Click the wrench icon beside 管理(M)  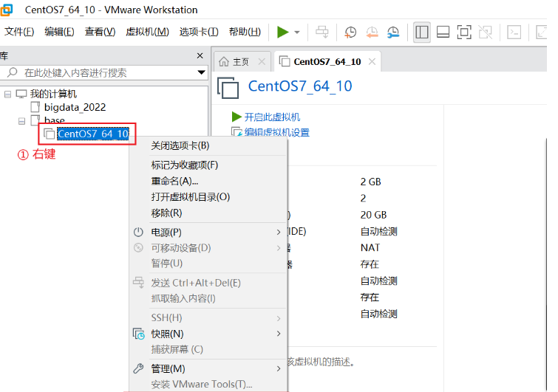pos(138,368)
